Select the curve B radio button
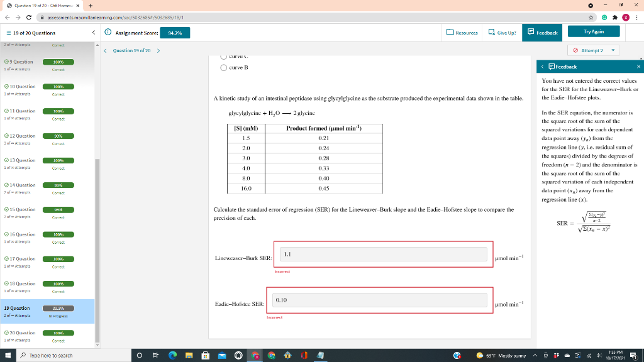Viewport: 644px width, 362px height. click(223, 67)
